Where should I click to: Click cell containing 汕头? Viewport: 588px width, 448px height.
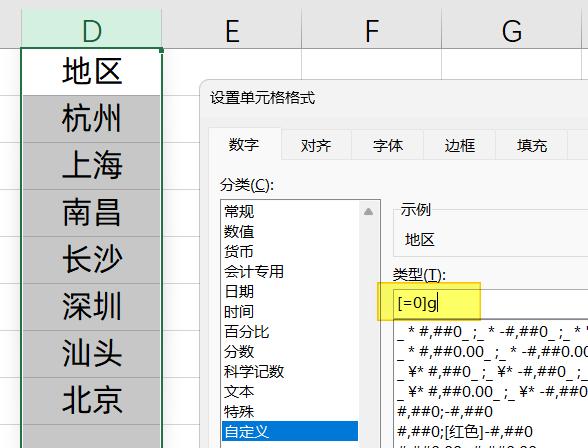(x=92, y=354)
